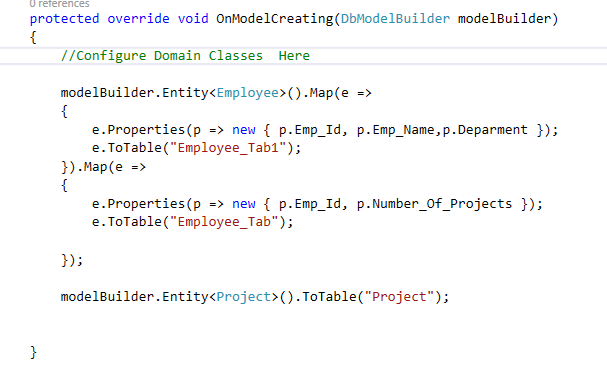Viewport: 607px width, 365px height.
Task: Click the 'Project' type in Entity<Project>
Action: tap(243, 297)
